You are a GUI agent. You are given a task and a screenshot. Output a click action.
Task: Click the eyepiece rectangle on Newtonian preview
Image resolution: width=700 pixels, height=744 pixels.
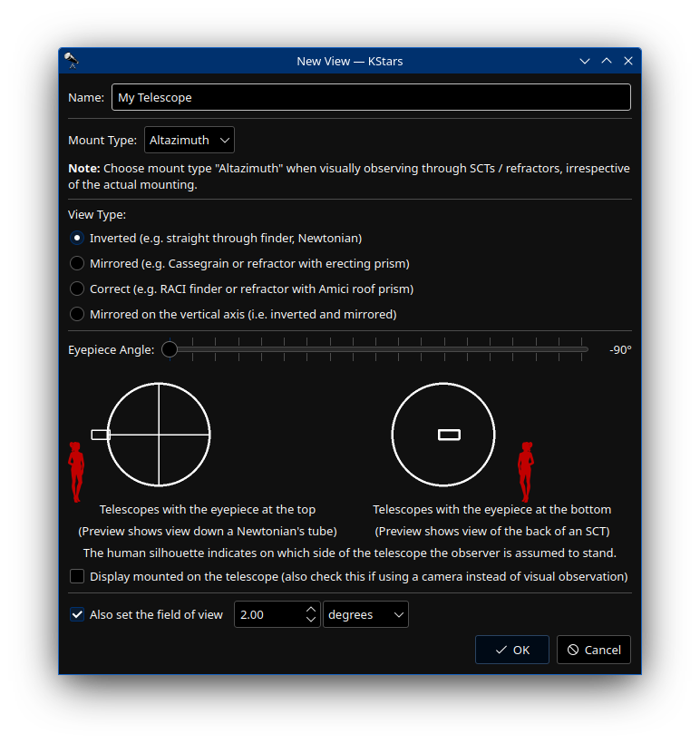click(100, 435)
